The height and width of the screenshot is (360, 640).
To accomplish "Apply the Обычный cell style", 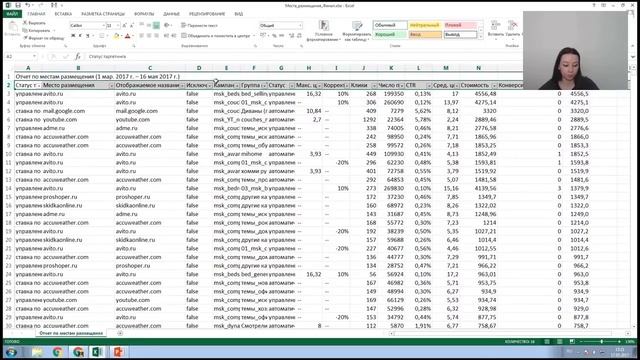I will pyautogui.click(x=390, y=25).
